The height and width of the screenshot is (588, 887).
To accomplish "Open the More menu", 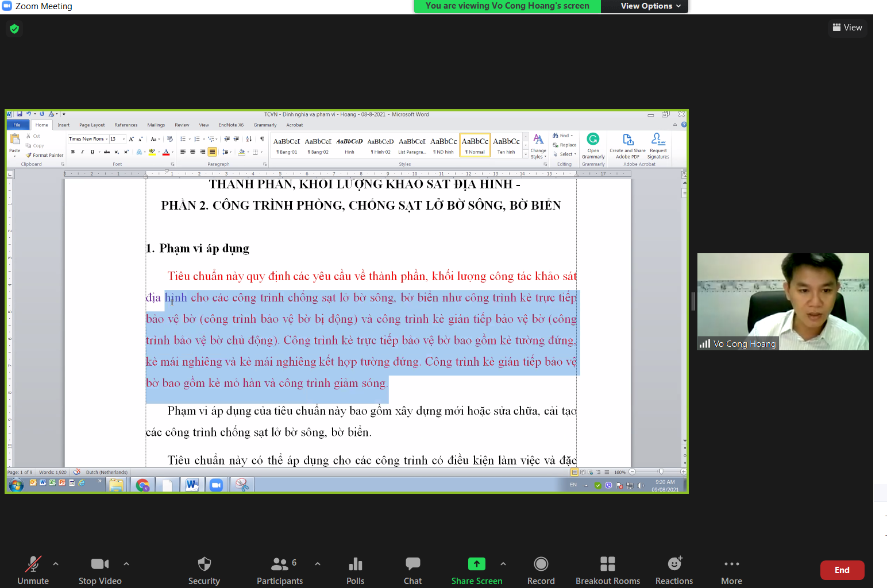I will point(731,570).
